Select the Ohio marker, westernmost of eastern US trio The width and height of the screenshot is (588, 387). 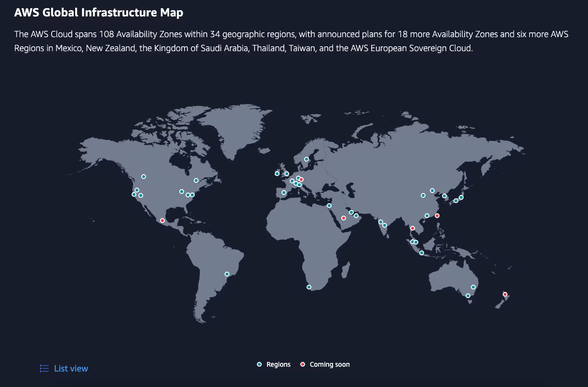[182, 192]
